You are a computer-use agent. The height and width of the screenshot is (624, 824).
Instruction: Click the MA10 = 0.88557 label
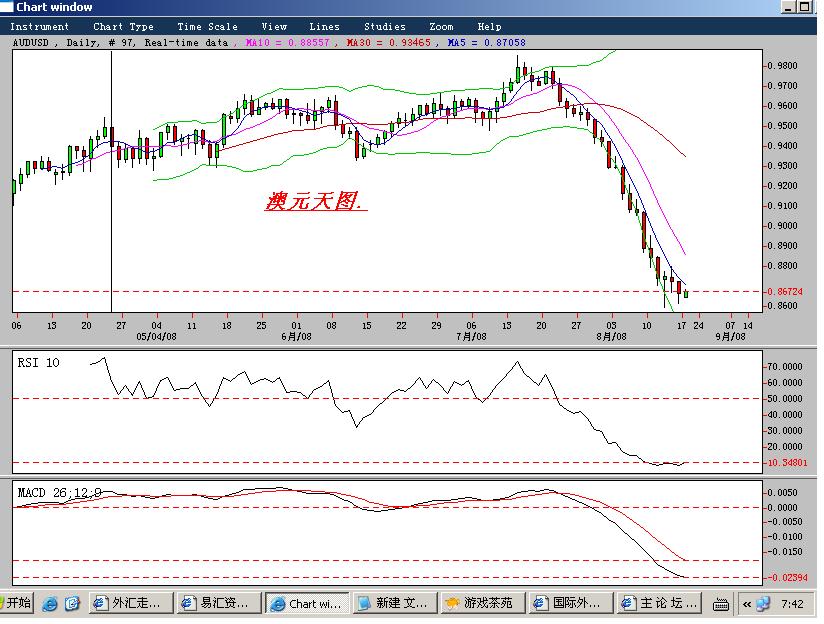click(x=288, y=43)
